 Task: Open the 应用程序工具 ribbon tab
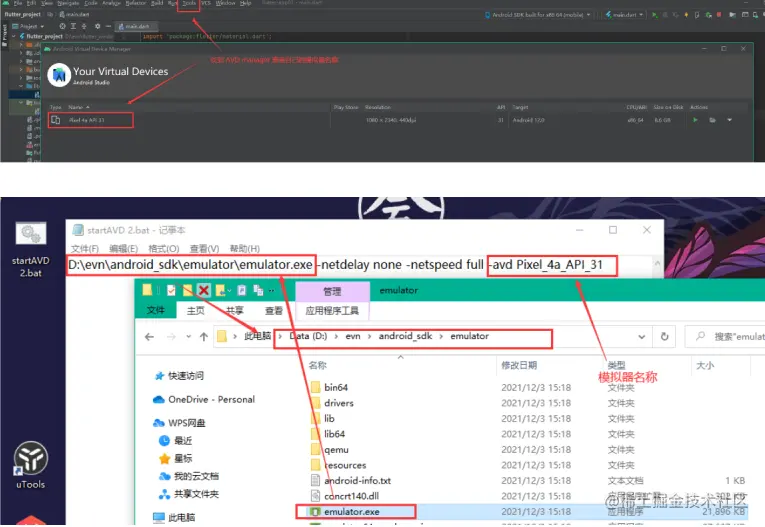coord(332,310)
